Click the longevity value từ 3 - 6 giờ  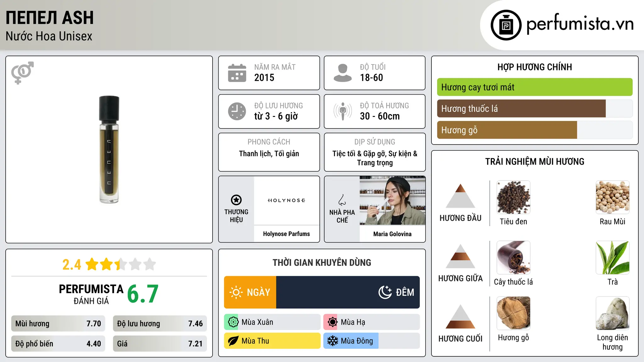pyautogui.click(x=276, y=116)
